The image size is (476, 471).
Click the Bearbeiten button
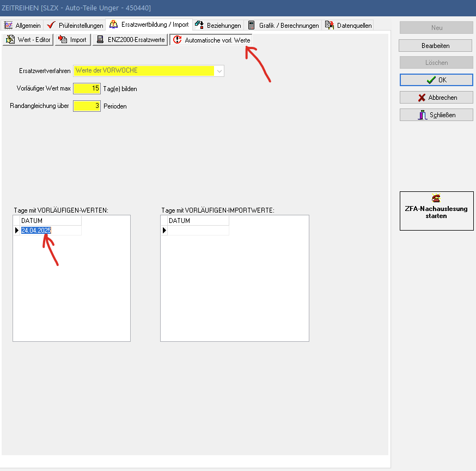point(436,45)
